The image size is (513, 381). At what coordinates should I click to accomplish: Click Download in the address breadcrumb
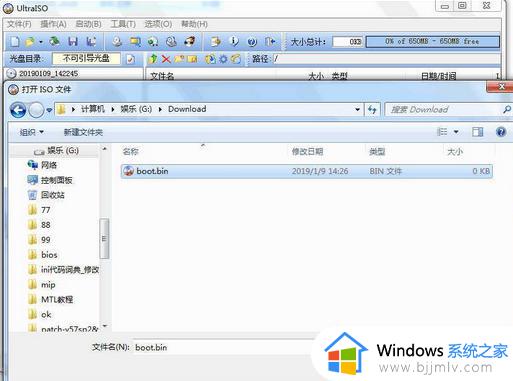tap(187, 109)
